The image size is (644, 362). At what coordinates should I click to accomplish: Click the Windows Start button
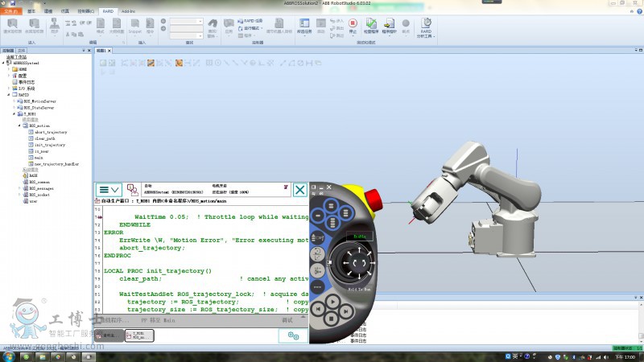(x=8, y=356)
